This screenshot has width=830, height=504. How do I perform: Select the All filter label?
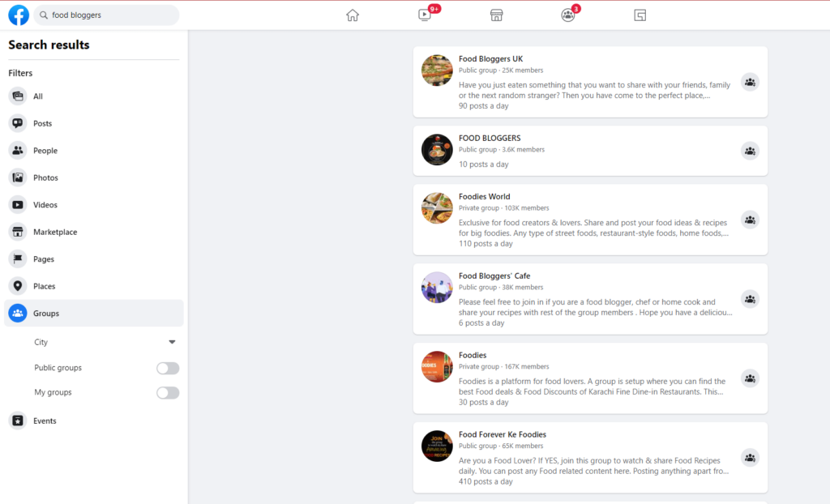tap(38, 96)
